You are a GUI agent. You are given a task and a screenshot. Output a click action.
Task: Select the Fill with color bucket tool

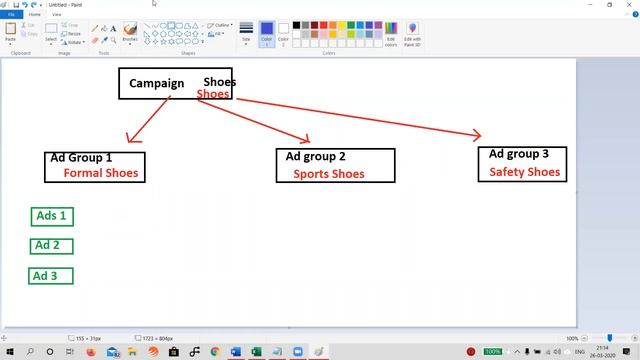tap(104, 29)
